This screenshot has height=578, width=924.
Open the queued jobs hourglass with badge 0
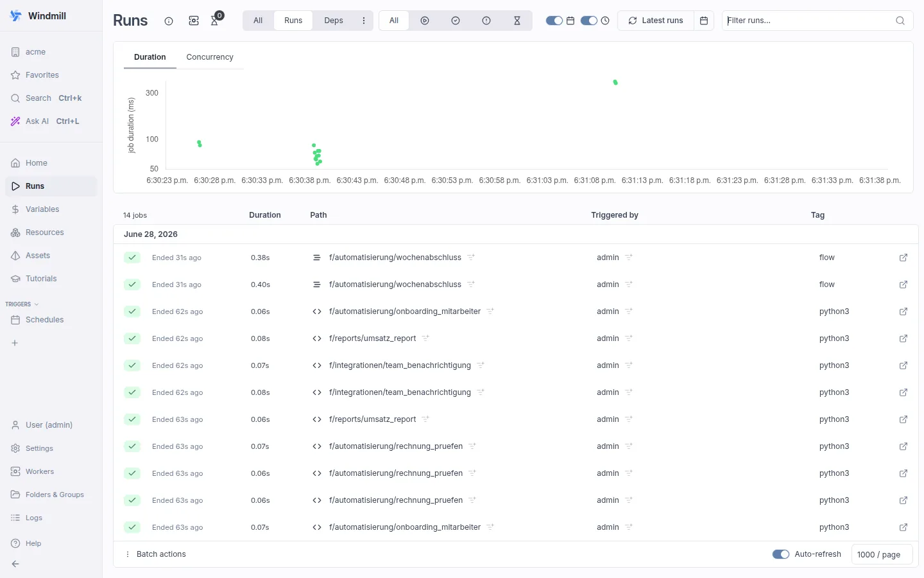tap(215, 21)
